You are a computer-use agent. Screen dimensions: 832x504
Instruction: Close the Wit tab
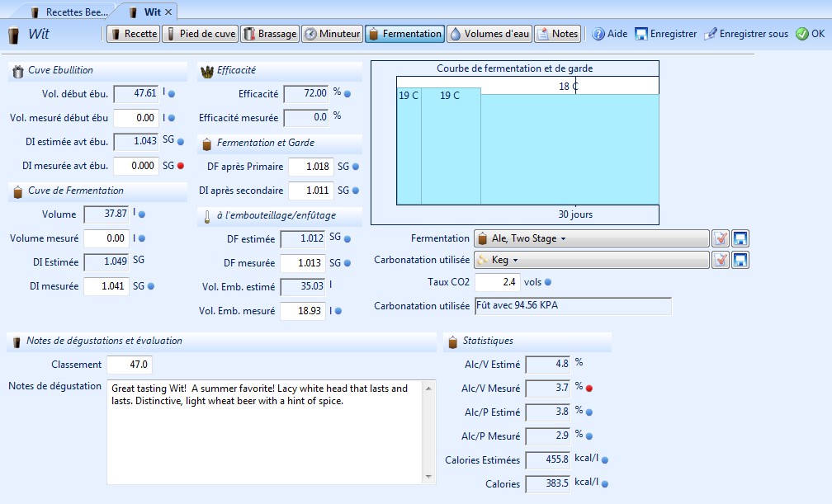coord(169,12)
